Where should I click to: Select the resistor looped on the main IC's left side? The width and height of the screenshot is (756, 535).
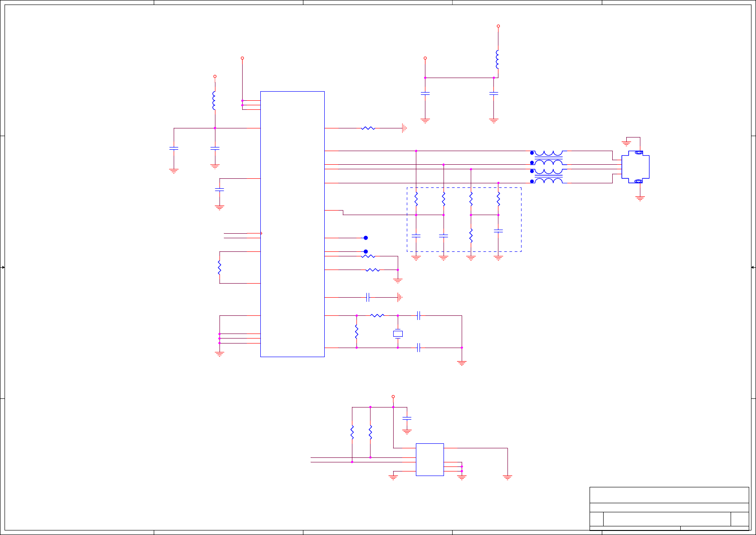point(219,268)
